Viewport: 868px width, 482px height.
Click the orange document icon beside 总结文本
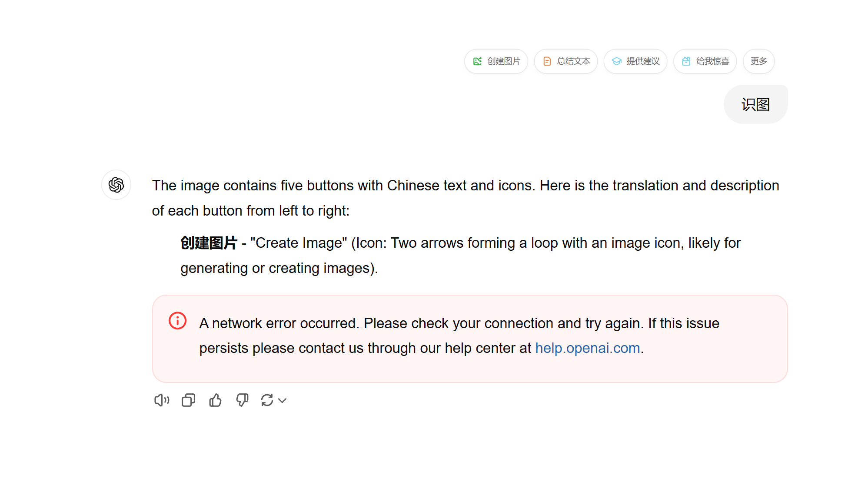[547, 61]
